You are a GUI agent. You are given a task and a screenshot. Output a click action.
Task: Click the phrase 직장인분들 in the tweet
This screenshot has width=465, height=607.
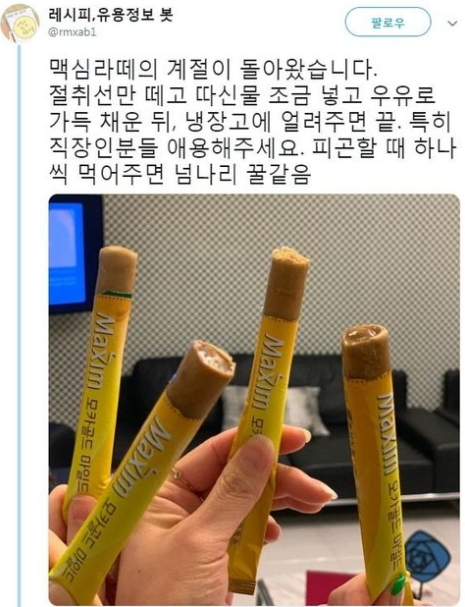(x=104, y=148)
